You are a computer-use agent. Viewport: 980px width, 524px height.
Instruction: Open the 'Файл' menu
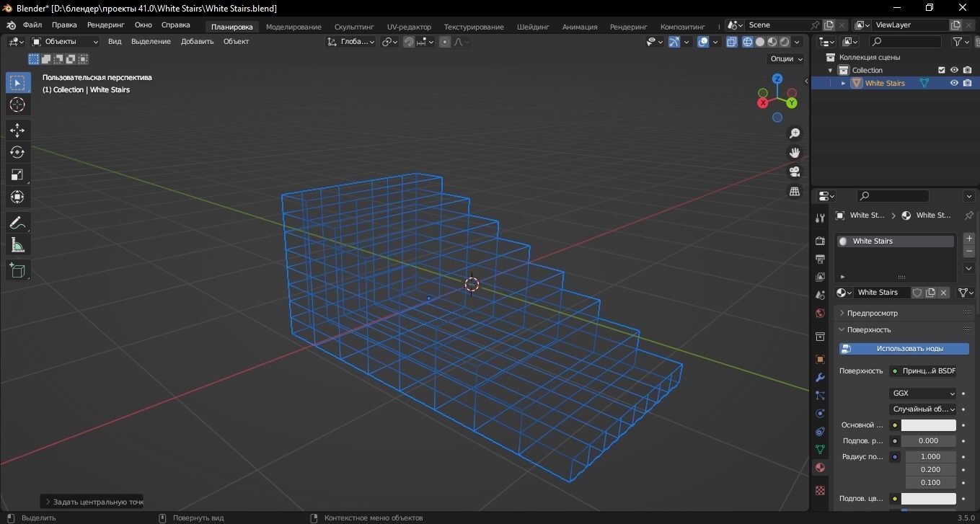point(32,25)
